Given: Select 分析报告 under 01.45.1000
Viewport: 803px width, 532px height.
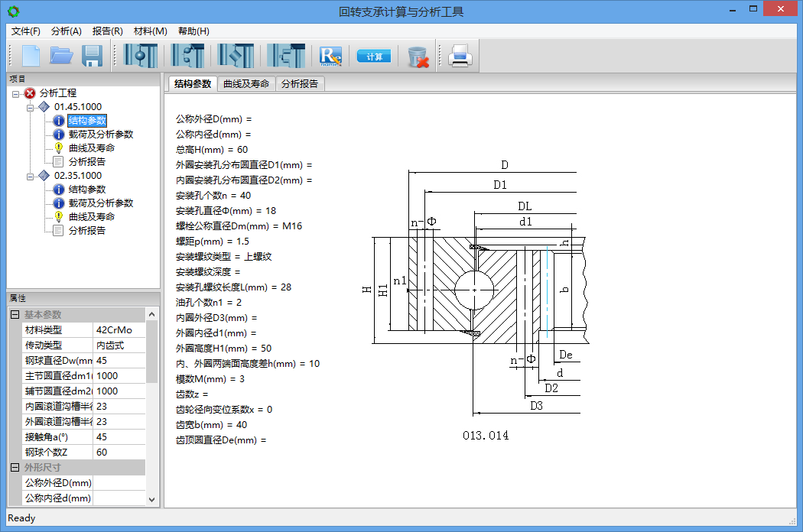Looking at the screenshot, I should click(x=87, y=162).
